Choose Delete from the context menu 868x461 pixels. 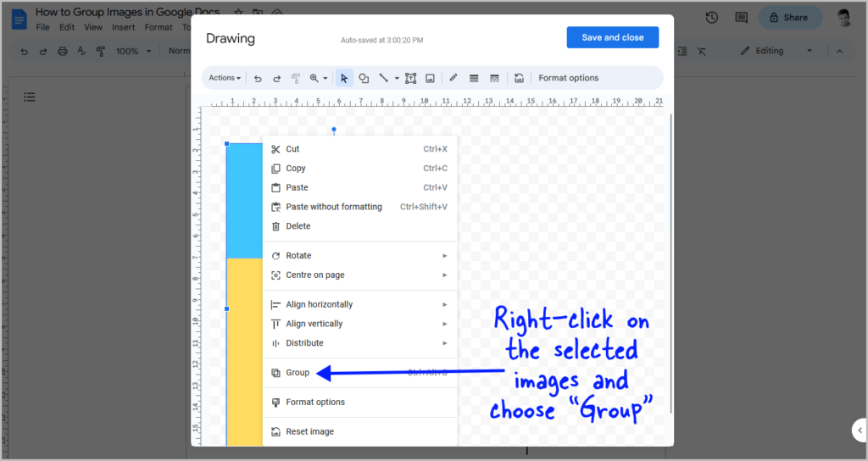pos(359,226)
